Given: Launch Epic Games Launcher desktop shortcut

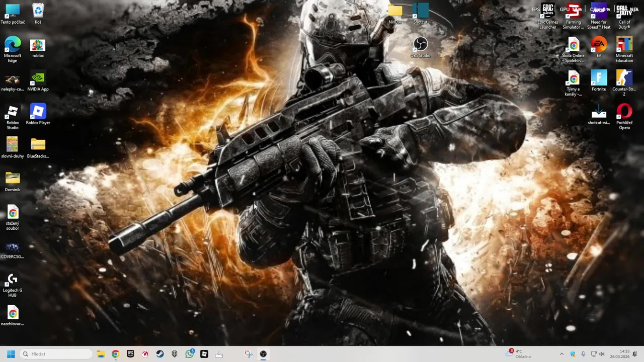Looking at the screenshot, I should pyautogui.click(x=548, y=16).
